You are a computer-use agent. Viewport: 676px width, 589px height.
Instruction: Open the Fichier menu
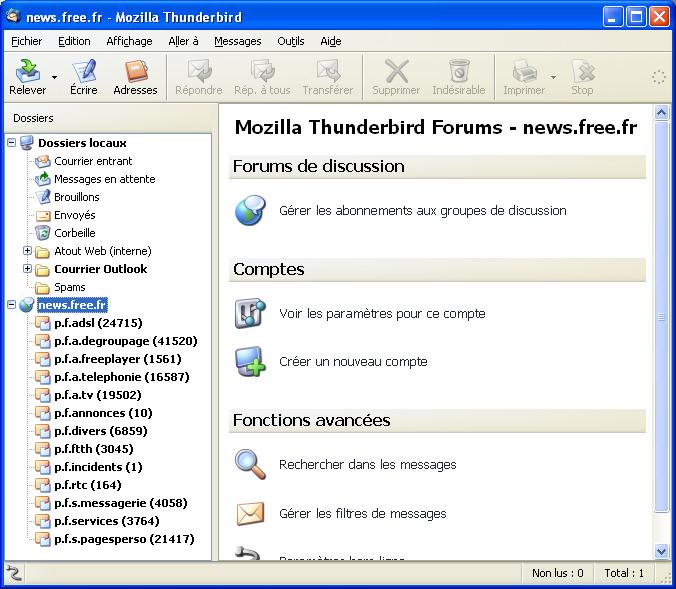pos(26,41)
